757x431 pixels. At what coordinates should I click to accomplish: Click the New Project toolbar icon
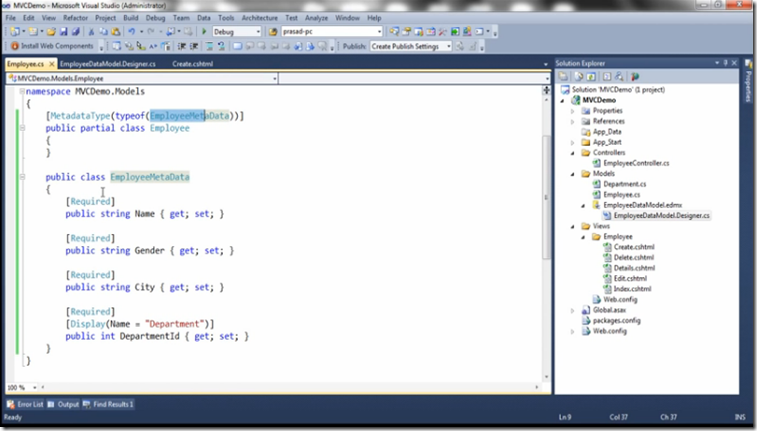pyautogui.click(x=15, y=32)
